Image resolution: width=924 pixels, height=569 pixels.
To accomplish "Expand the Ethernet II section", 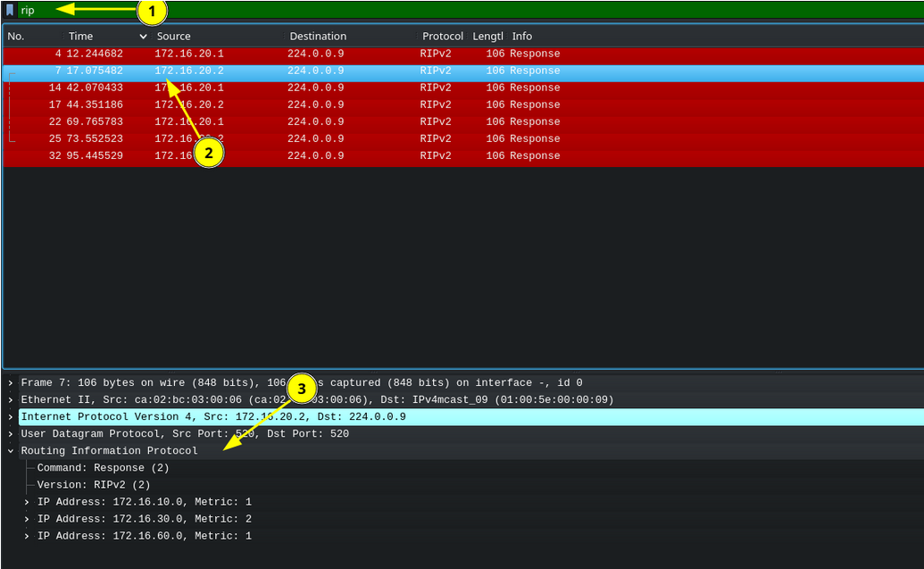I will 11,399.
